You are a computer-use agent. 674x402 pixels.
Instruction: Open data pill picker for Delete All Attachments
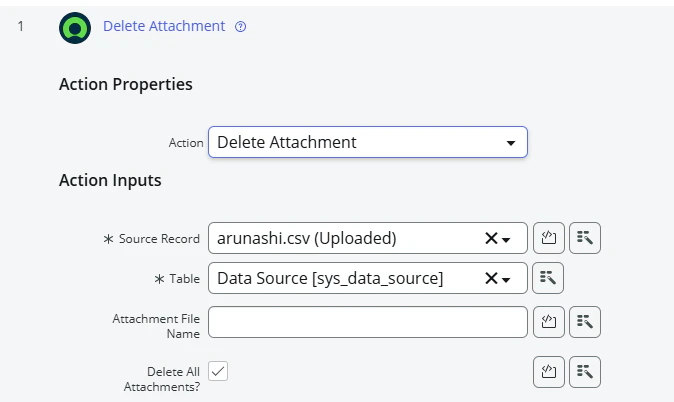pyautogui.click(x=585, y=372)
